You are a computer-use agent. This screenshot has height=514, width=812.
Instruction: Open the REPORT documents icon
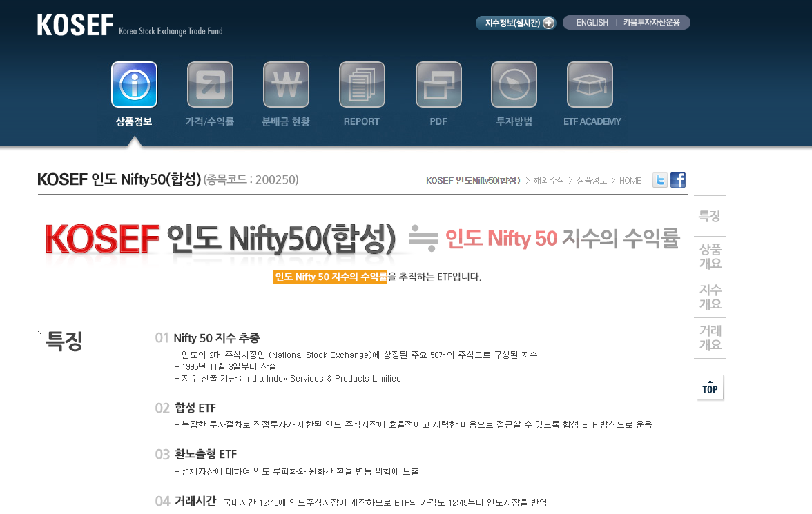click(362, 84)
